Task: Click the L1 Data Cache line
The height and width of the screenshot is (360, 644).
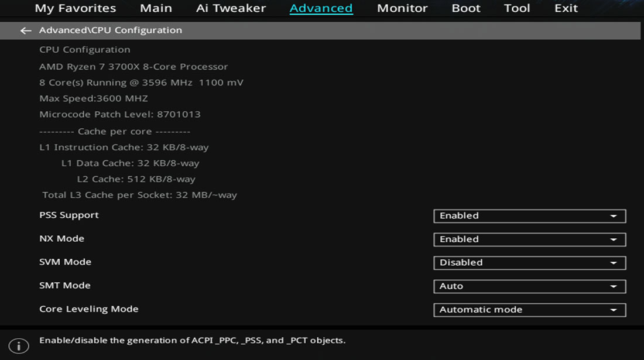Action: 130,163
